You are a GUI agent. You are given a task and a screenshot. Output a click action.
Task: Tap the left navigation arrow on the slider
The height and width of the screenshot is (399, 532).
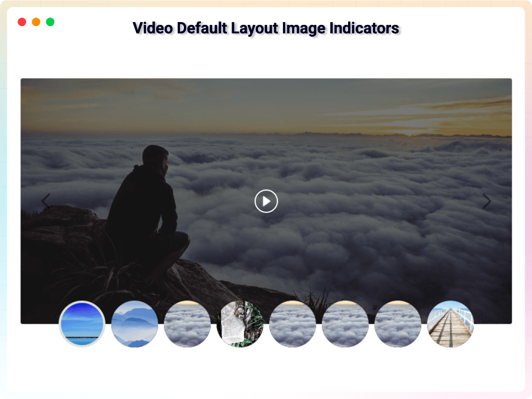click(46, 201)
